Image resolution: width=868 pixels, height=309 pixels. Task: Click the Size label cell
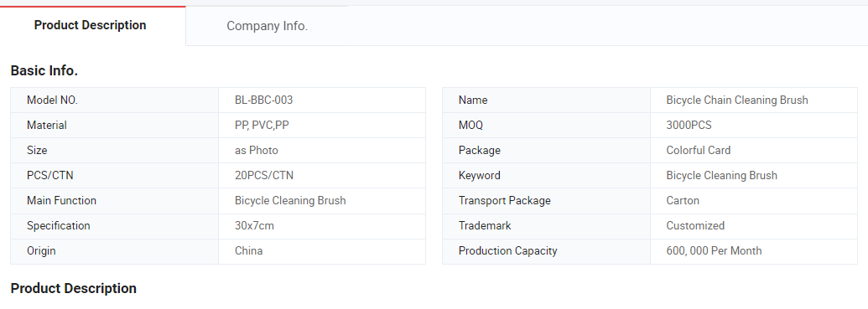115,151
